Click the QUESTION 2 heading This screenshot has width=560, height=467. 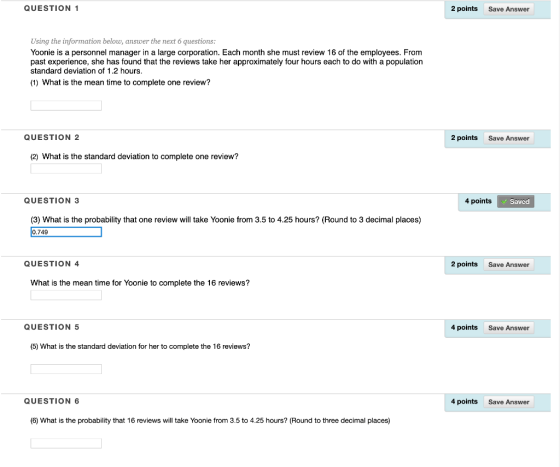coord(51,137)
